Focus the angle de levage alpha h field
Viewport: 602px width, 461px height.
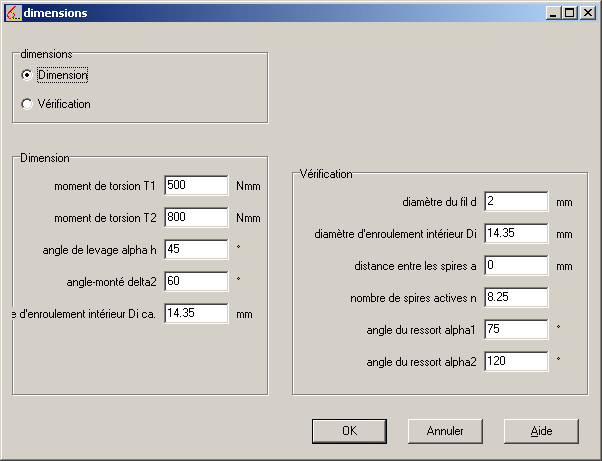[x=196, y=249]
